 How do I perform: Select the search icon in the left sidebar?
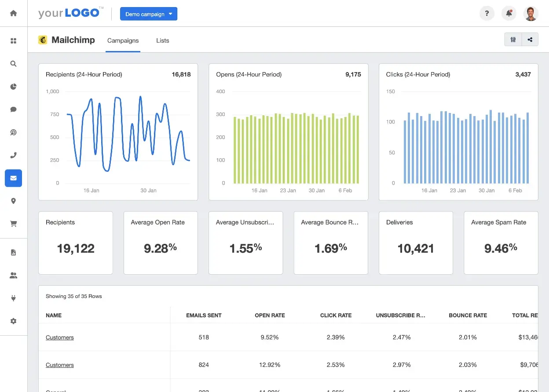point(13,63)
